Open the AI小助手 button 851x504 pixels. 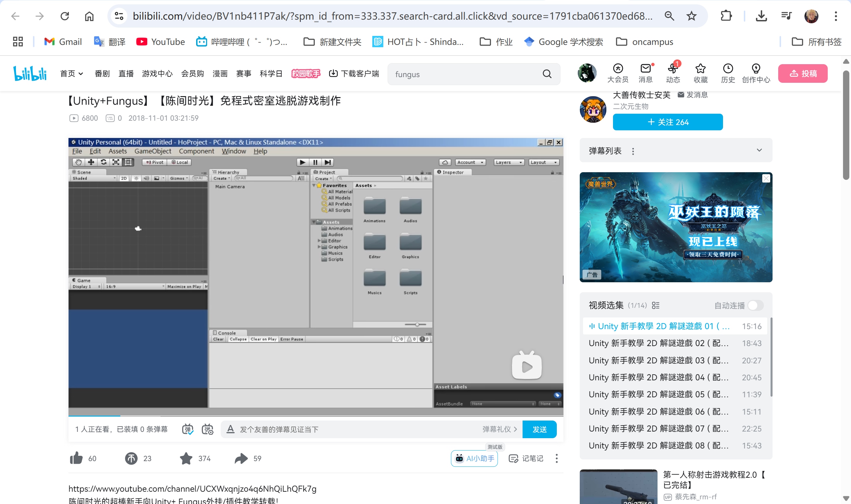pos(474,458)
